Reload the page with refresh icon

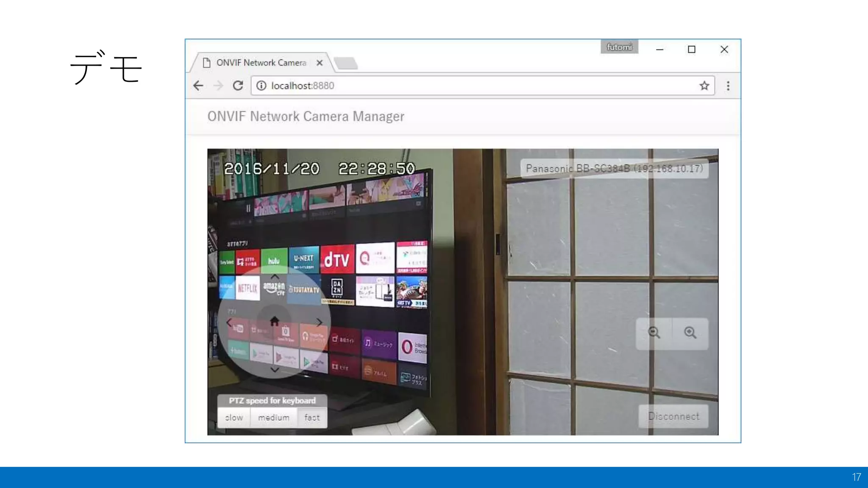[238, 86]
